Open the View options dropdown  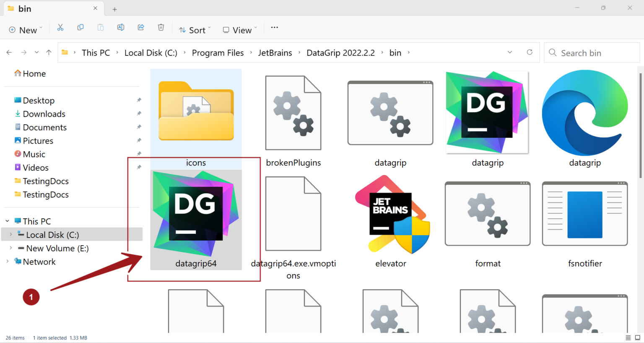click(239, 29)
